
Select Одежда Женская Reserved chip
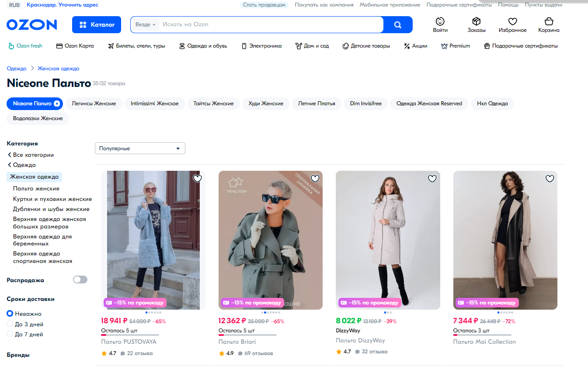point(429,104)
